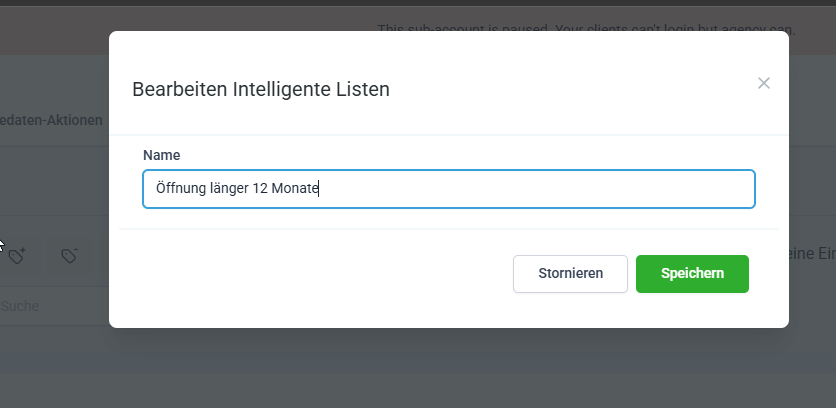
Task: Click the word länger in Name field
Action: coord(226,189)
